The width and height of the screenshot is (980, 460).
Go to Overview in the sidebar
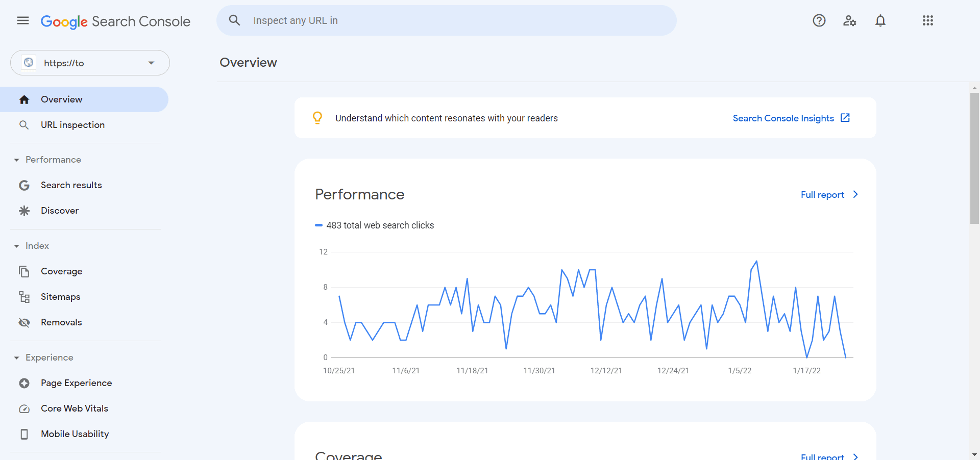pos(61,99)
